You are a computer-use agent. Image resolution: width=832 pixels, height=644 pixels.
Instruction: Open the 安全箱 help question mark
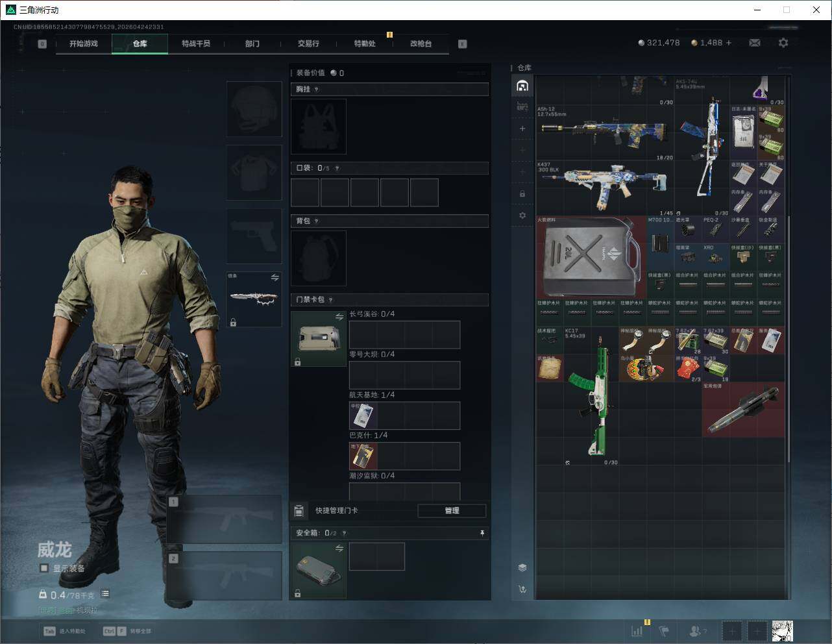pos(344,533)
